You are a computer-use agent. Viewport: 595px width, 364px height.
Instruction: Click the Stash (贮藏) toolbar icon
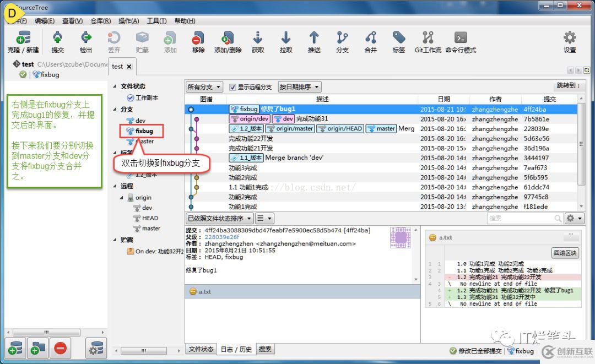pyautogui.click(x=142, y=42)
